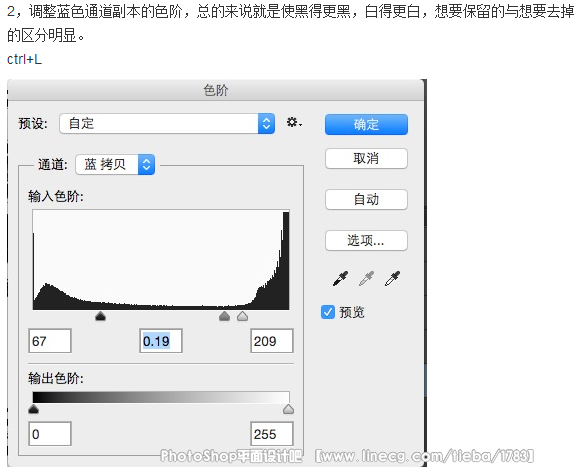584x473 pixels.
Task: Select the white point eyedropper
Action: (393, 279)
